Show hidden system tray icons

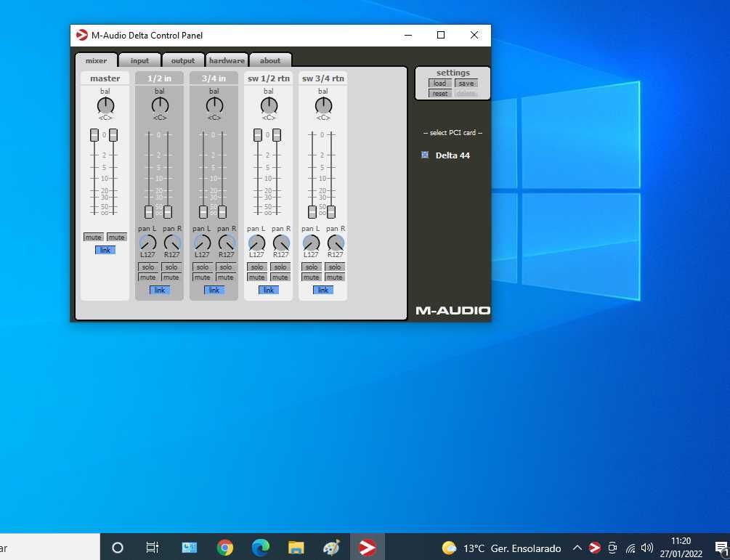(x=577, y=548)
